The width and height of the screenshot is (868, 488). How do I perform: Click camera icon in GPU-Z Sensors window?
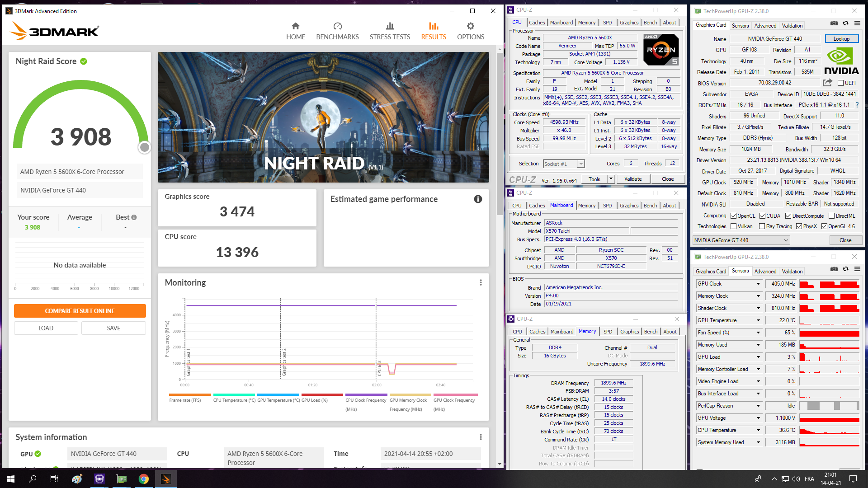coord(834,269)
